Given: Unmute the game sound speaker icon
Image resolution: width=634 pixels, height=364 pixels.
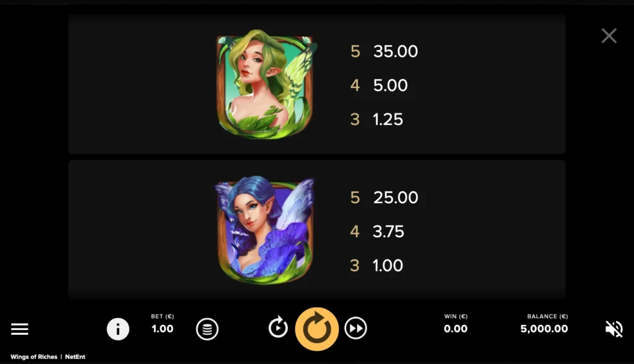Looking at the screenshot, I should click(x=614, y=329).
